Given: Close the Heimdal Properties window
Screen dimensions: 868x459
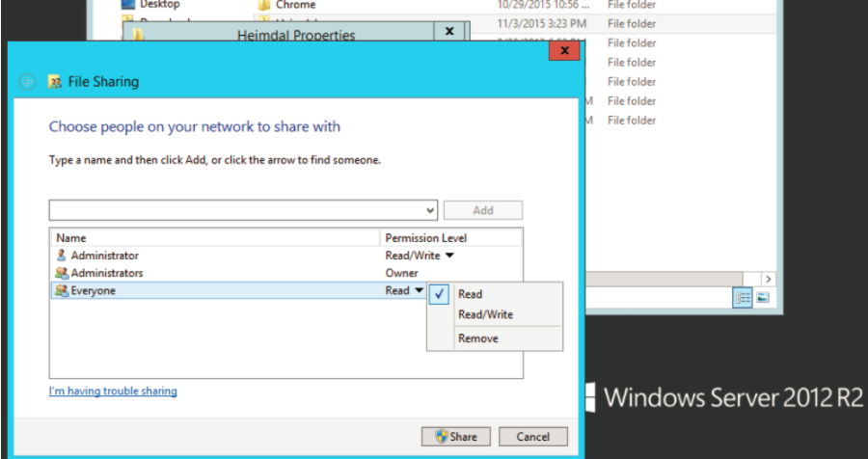Looking at the screenshot, I should pos(449,32).
